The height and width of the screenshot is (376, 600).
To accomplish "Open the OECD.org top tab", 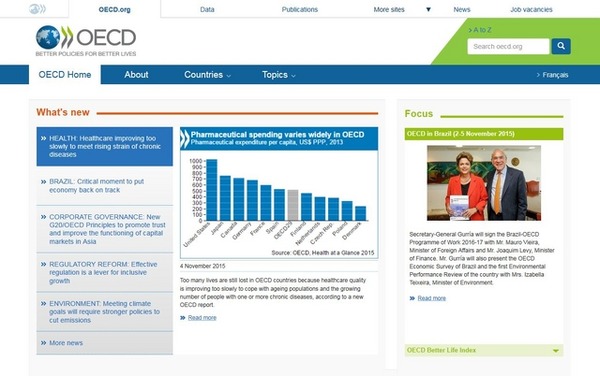I will tap(114, 10).
